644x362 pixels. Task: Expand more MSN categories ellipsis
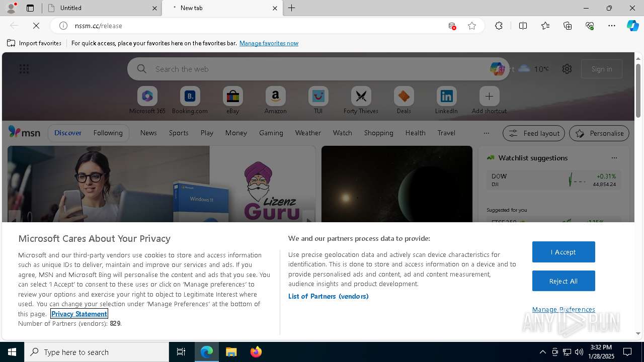(x=486, y=133)
